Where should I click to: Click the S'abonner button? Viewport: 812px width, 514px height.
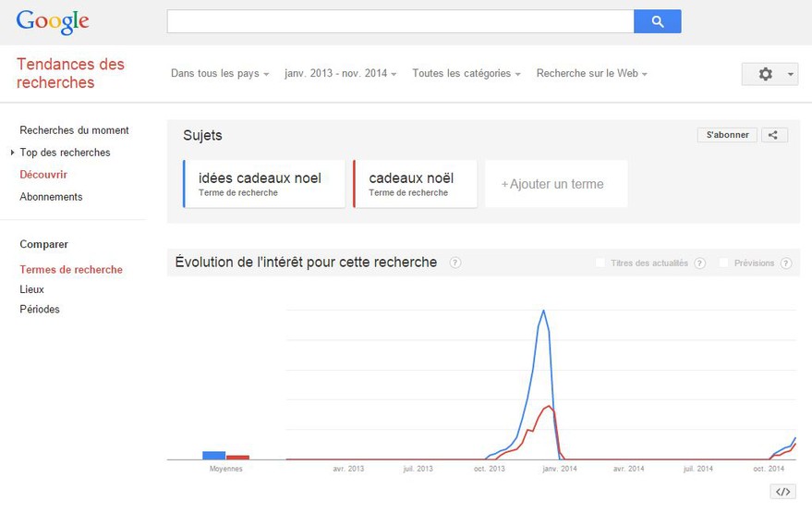click(x=727, y=135)
